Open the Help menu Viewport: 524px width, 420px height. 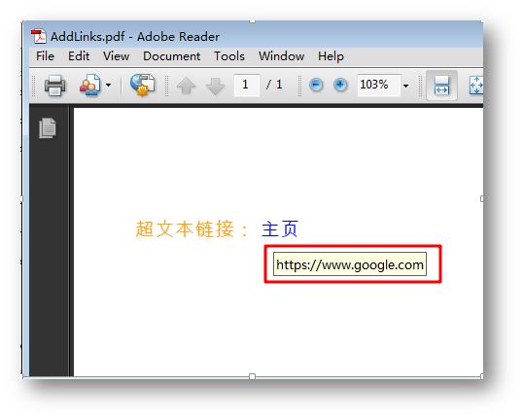click(x=331, y=56)
